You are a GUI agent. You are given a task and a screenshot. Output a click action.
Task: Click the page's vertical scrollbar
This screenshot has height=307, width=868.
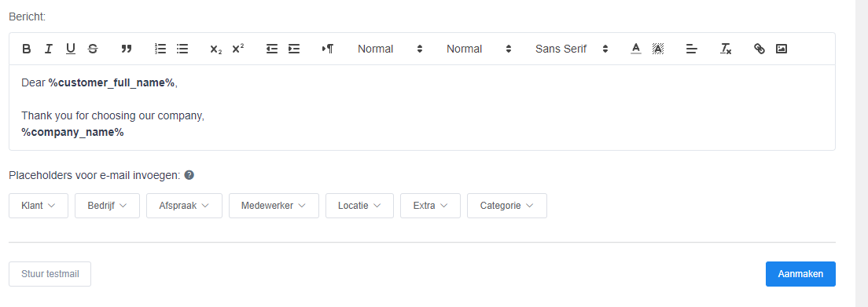point(862,153)
